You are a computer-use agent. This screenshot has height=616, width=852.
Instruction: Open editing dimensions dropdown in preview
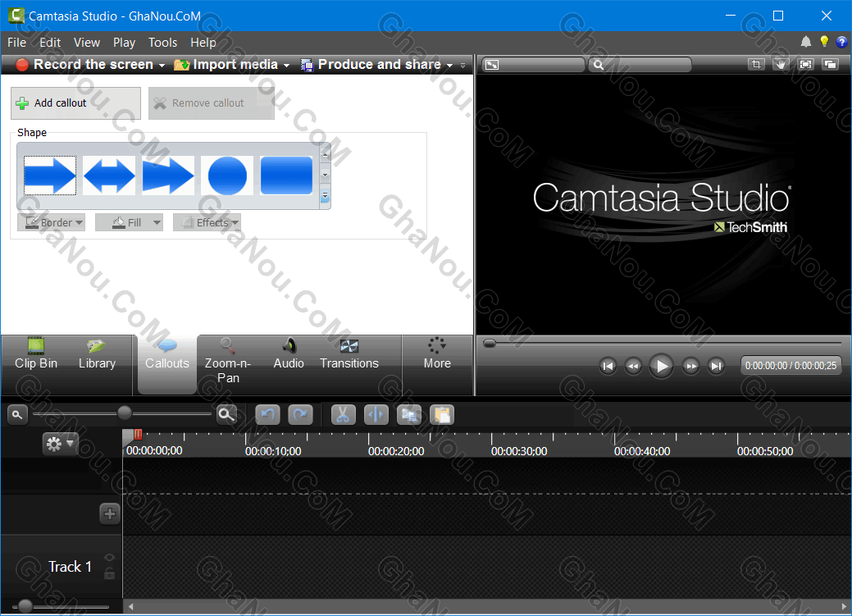tap(534, 65)
